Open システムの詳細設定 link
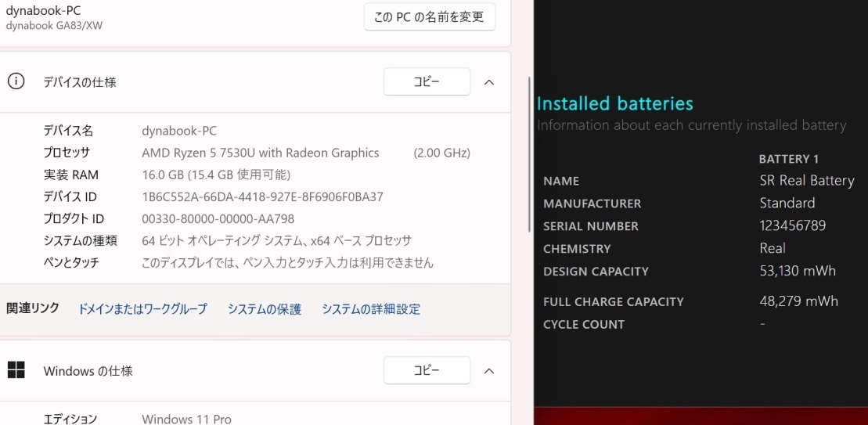Screen dimensions: 868x425 tap(371, 309)
